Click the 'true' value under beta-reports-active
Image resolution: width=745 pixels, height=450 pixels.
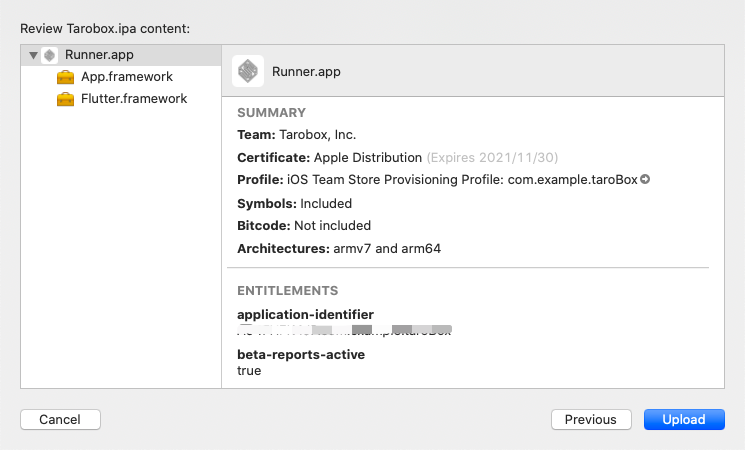(249, 371)
